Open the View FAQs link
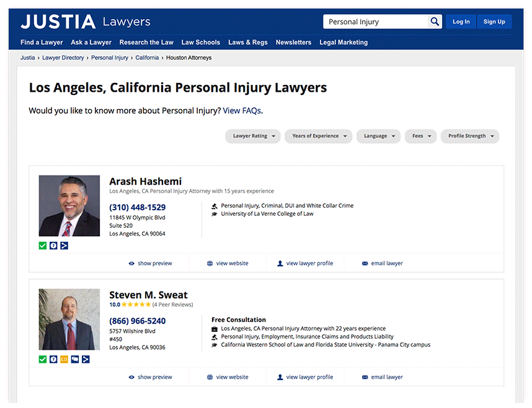Image resolution: width=532 pixels, height=408 pixels. click(242, 111)
